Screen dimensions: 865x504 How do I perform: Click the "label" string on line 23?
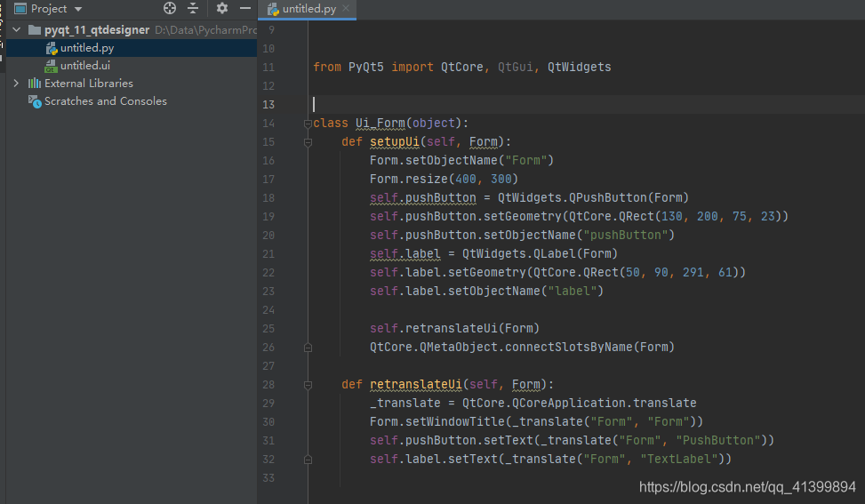[x=572, y=292]
